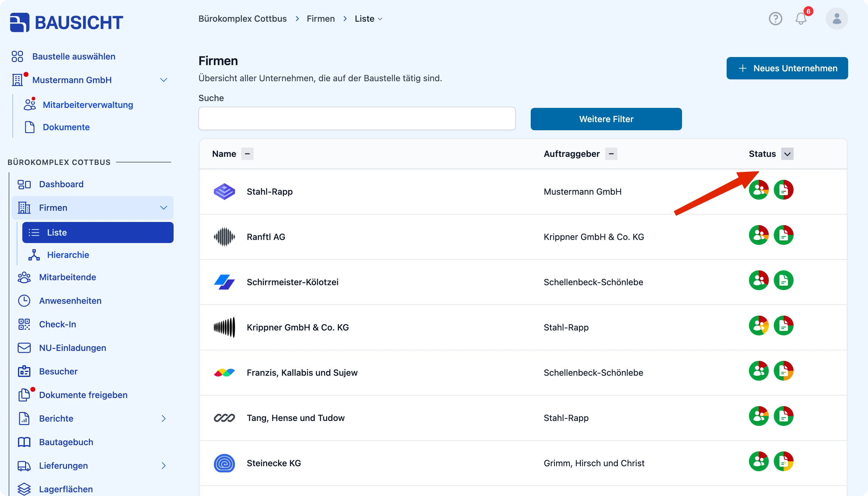Expand the Berichte submenu arrow
868x496 pixels.
pyautogui.click(x=163, y=419)
